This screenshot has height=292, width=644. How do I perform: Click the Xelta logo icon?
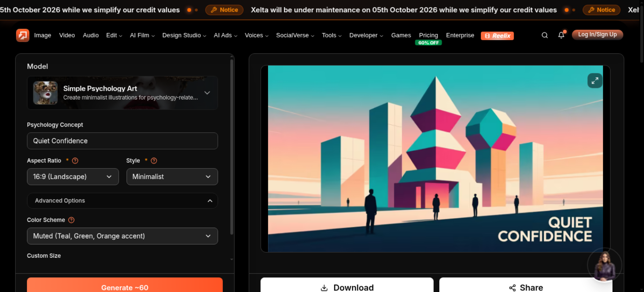[23, 35]
